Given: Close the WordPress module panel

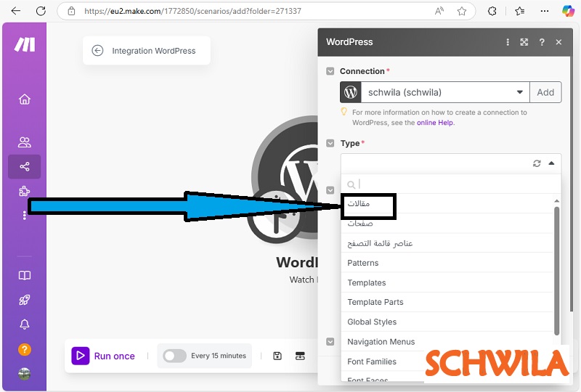Looking at the screenshot, I should (558, 42).
